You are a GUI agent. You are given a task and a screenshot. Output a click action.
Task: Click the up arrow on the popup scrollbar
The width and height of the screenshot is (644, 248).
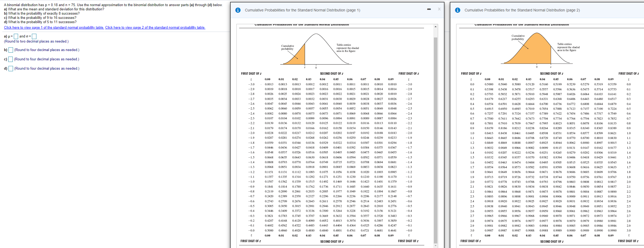[x=435, y=26]
